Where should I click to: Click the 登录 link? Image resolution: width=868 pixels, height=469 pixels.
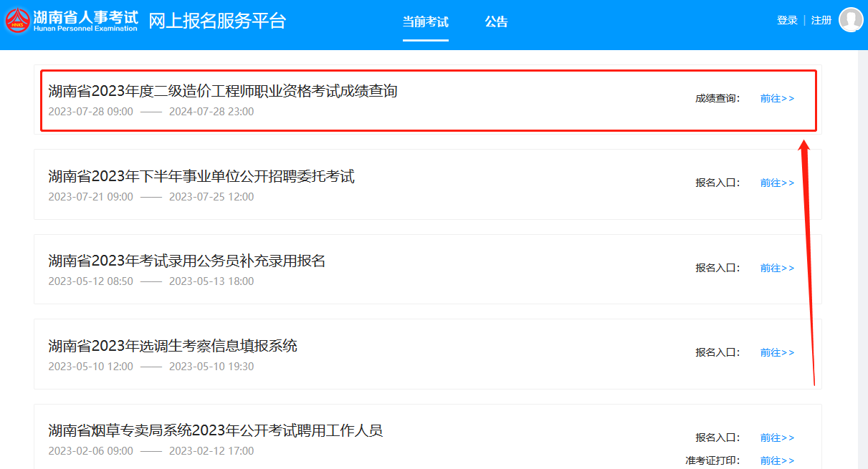(x=787, y=20)
